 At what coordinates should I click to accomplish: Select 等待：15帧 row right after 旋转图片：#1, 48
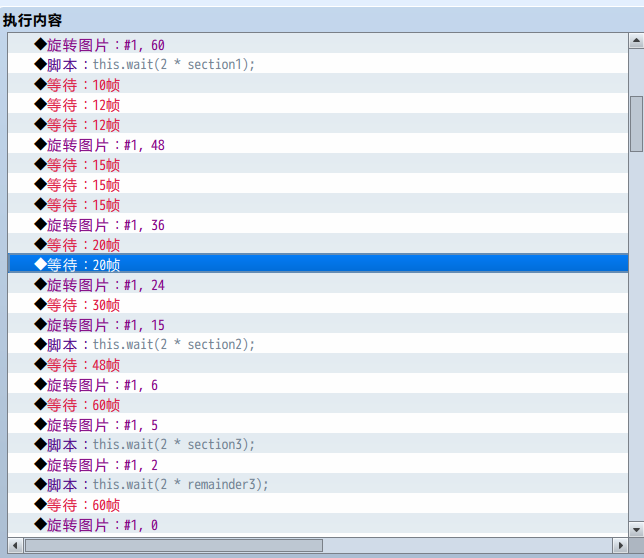tap(318, 164)
